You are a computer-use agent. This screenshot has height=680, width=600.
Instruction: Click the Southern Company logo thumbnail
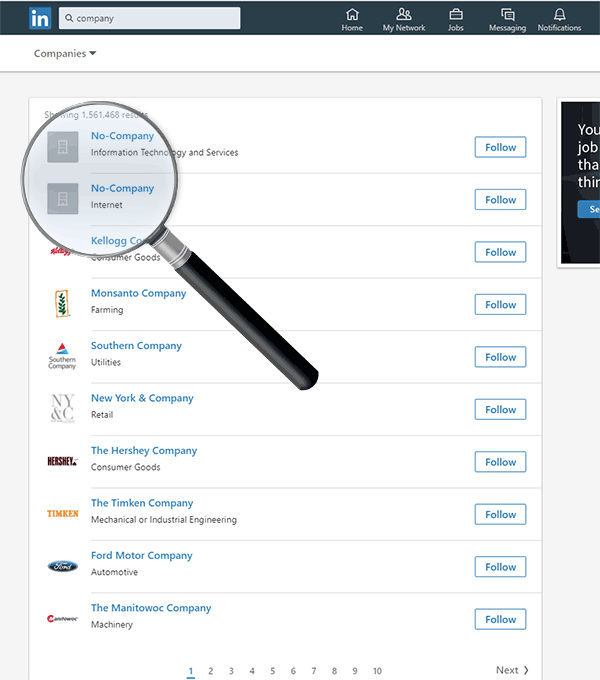click(x=62, y=356)
